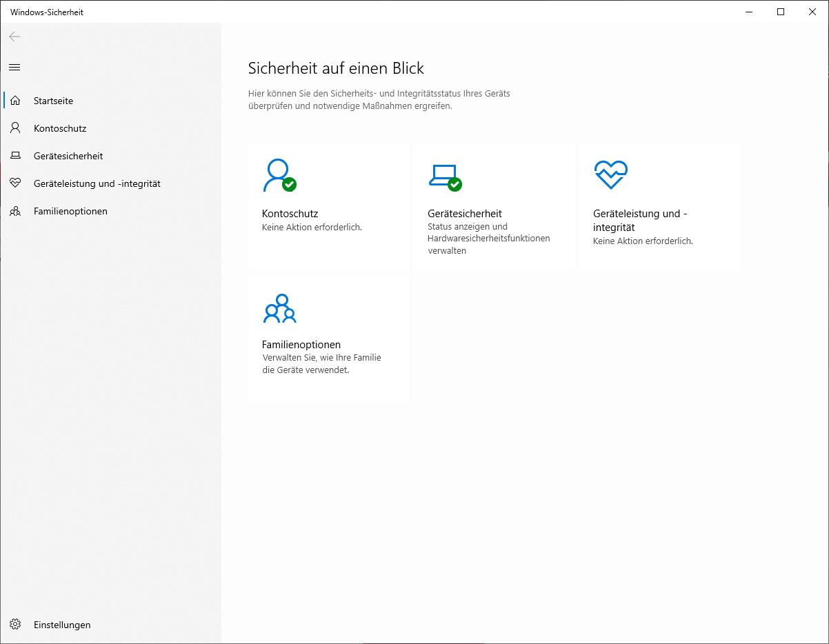This screenshot has height=644, width=829.
Task: Open Einstellungen at the sidebar bottom
Action: pyautogui.click(x=111, y=625)
